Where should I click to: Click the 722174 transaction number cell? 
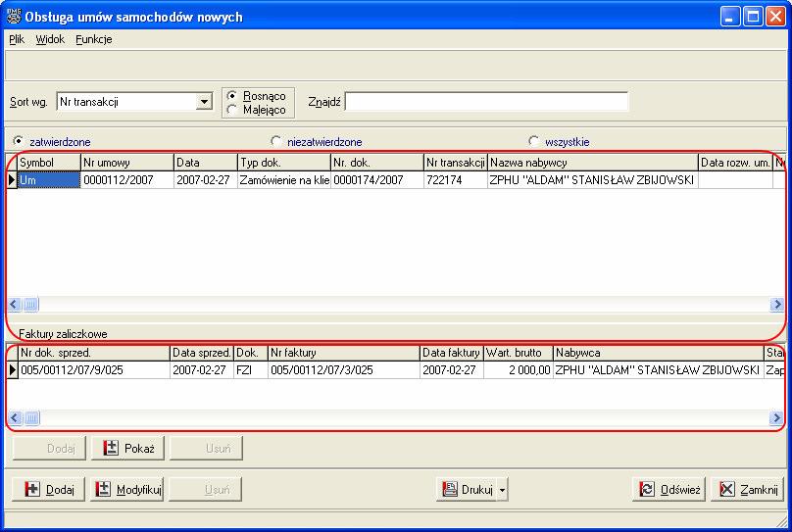point(456,180)
